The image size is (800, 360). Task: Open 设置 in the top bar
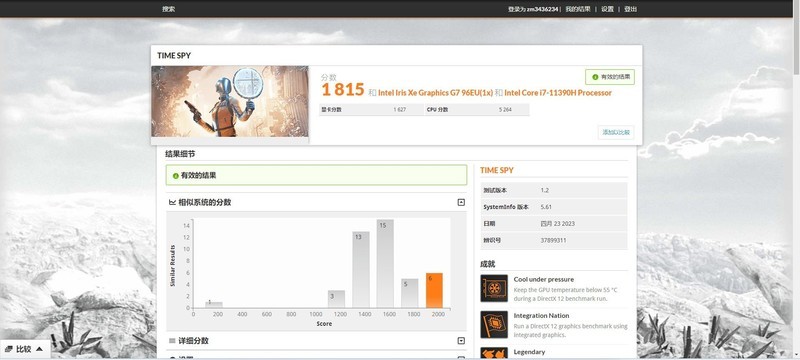point(607,9)
